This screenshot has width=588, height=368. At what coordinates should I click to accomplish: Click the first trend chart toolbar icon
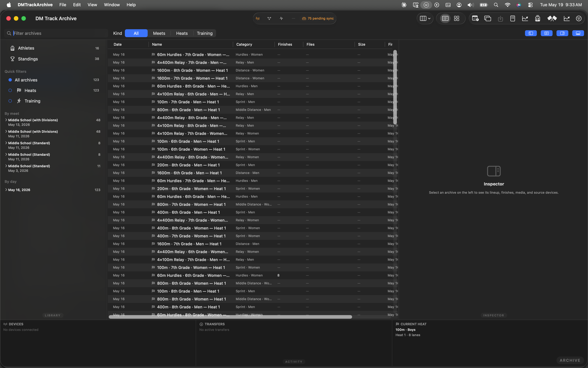[525, 19]
